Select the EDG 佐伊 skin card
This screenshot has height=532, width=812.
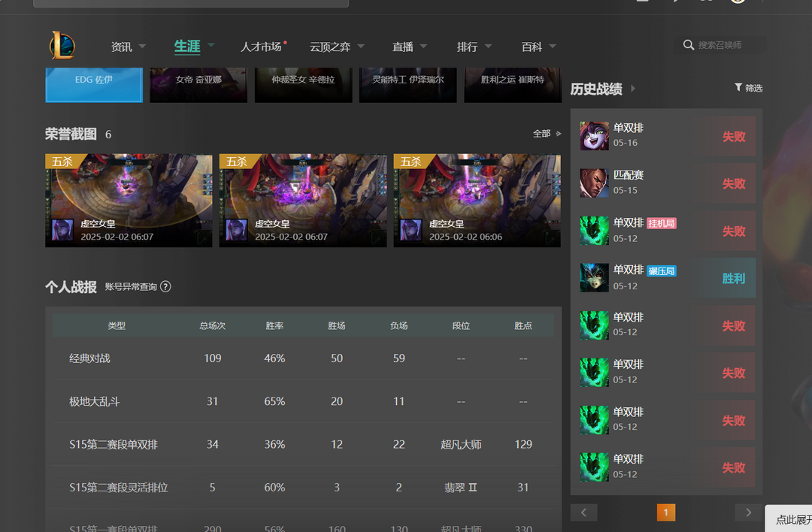(x=94, y=85)
